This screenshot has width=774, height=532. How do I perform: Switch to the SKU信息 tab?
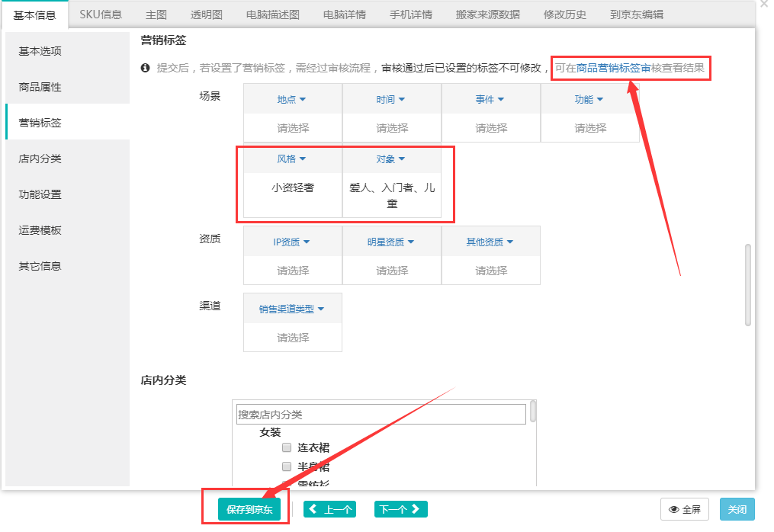pyautogui.click(x=101, y=14)
